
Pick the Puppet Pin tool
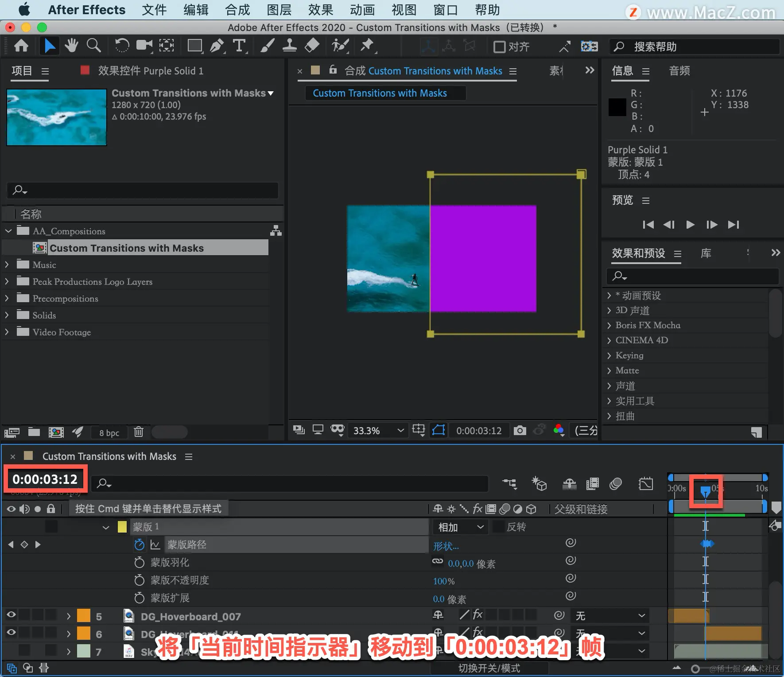(367, 46)
